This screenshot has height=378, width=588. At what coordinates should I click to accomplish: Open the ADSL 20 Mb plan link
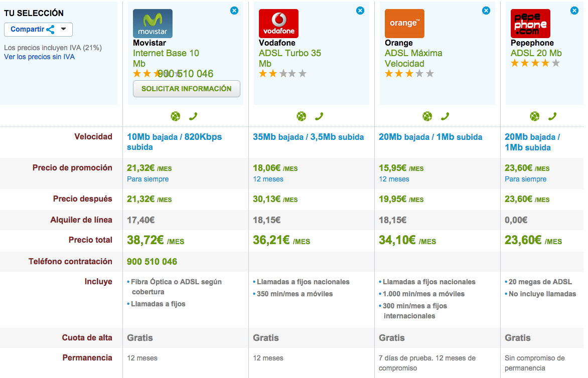coord(536,53)
